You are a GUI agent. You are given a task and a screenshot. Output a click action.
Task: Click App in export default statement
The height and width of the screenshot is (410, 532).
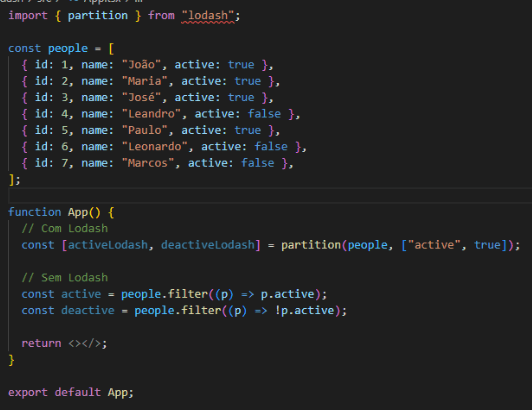[118, 392]
